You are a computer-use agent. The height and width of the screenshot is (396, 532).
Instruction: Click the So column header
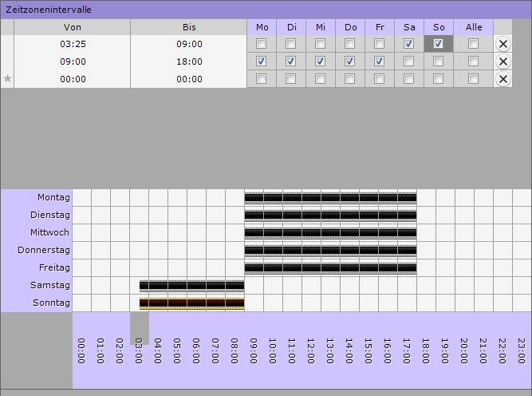(439, 27)
